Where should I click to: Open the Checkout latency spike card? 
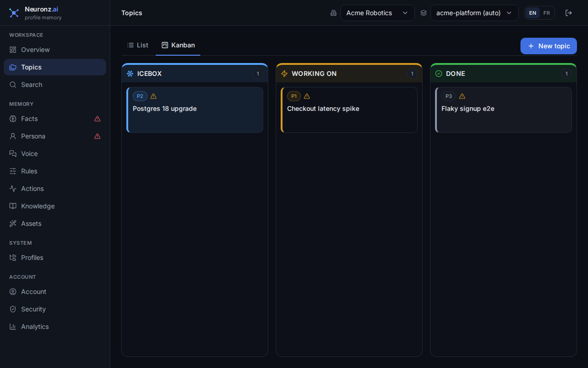(349, 110)
